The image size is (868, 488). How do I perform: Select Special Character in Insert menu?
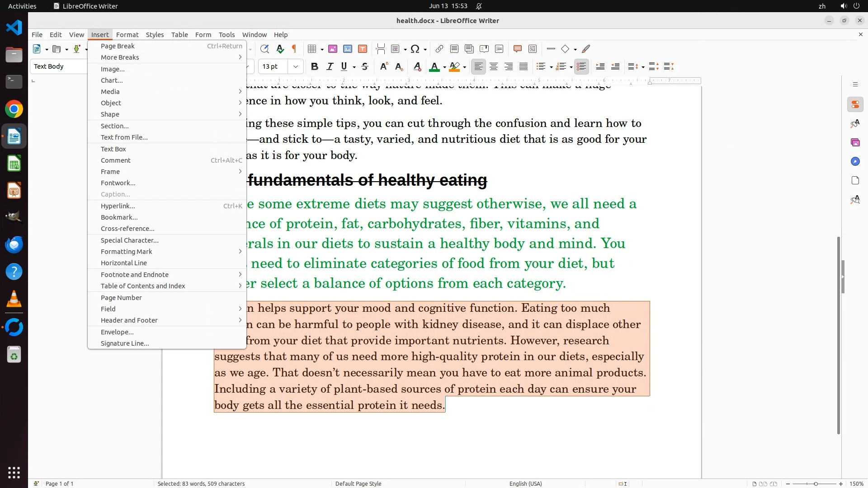pos(129,240)
